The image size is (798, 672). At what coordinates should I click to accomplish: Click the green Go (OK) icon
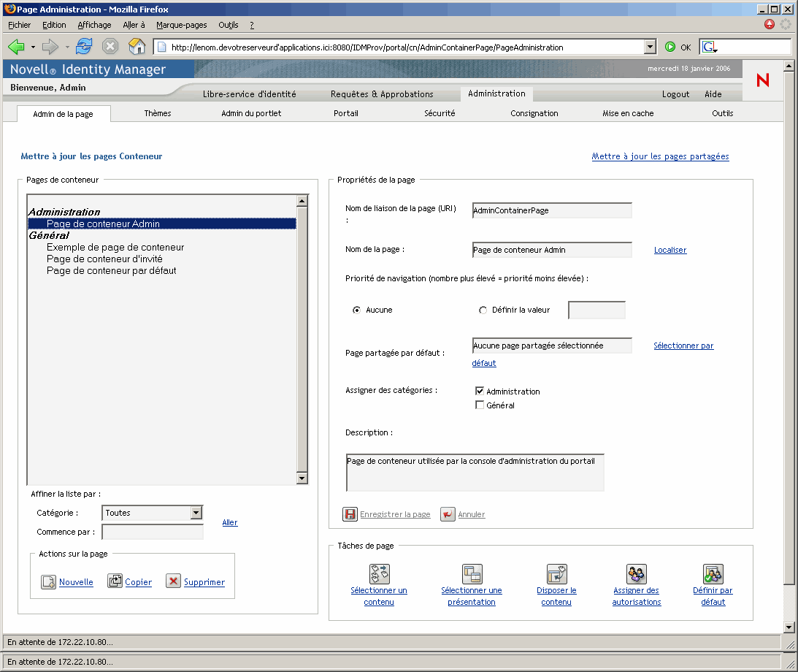tap(670, 47)
